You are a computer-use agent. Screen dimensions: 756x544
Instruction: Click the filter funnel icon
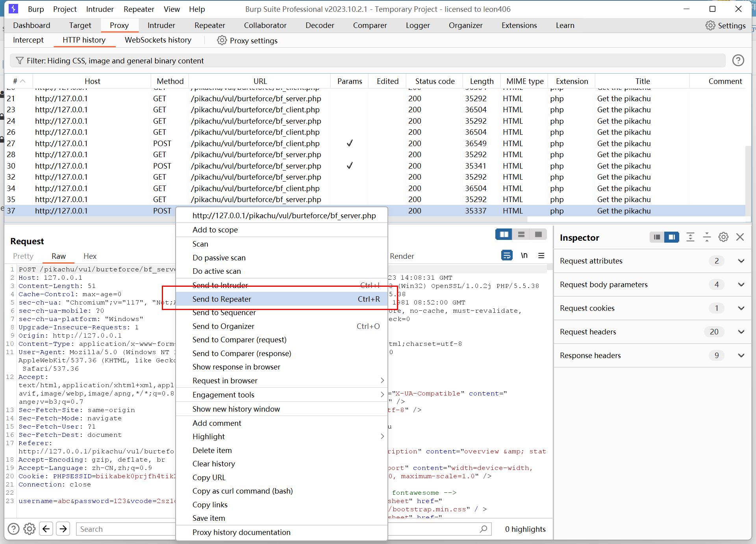pos(19,61)
